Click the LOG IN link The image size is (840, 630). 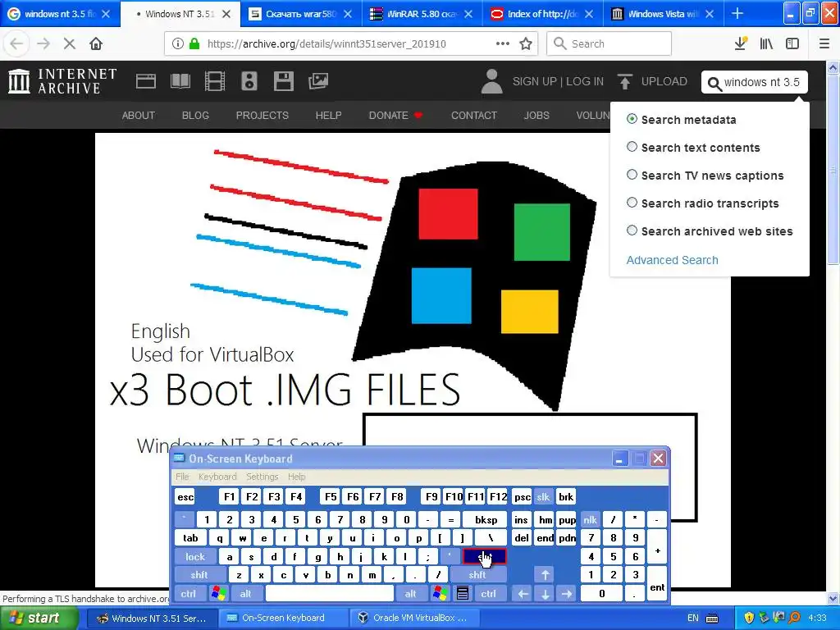(x=585, y=81)
